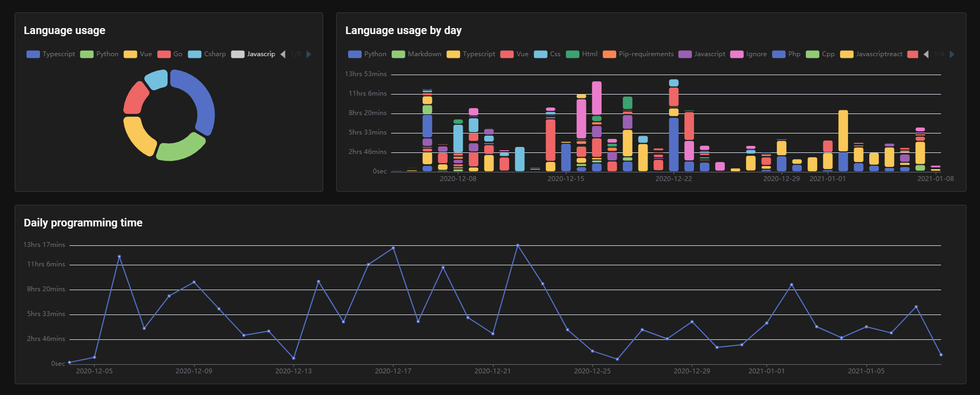Select the red Go slice of the donut
980x395 pixels.
click(x=135, y=98)
